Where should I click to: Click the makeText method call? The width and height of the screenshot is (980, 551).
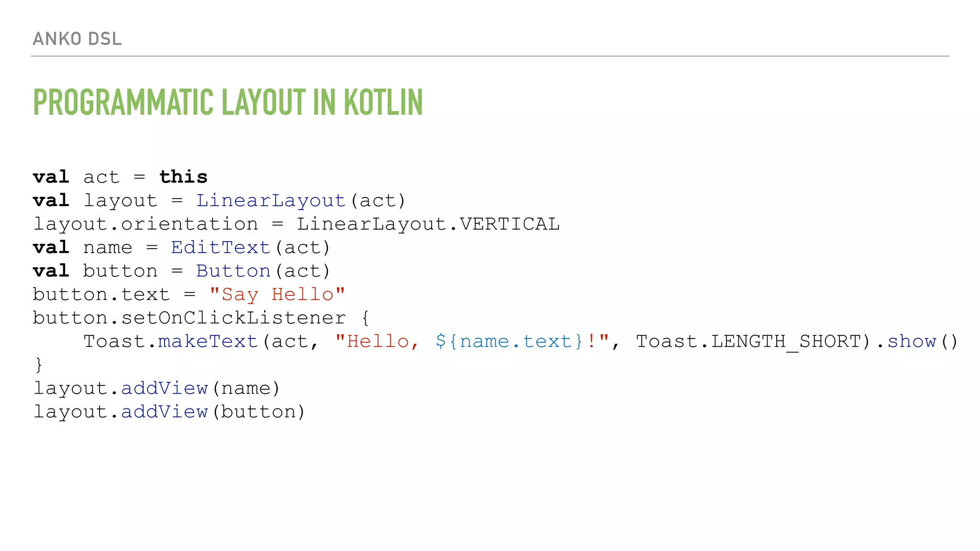(x=208, y=341)
